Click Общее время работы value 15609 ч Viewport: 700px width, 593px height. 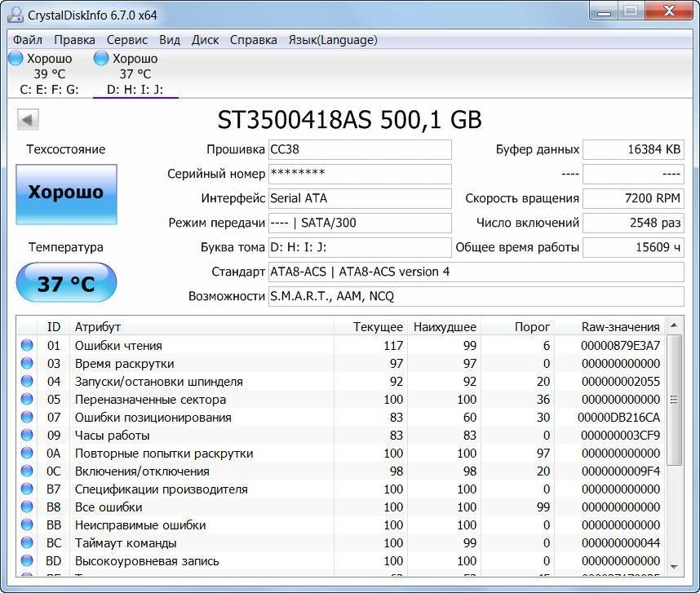(x=633, y=248)
